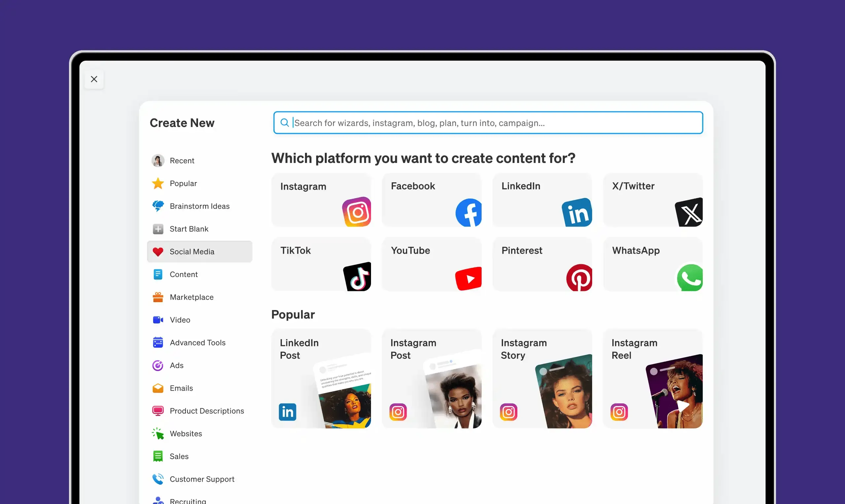The height and width of the screenshot is (504, 845).
Task: Select Start Blank in the sidebar
Action: point(189,229)
